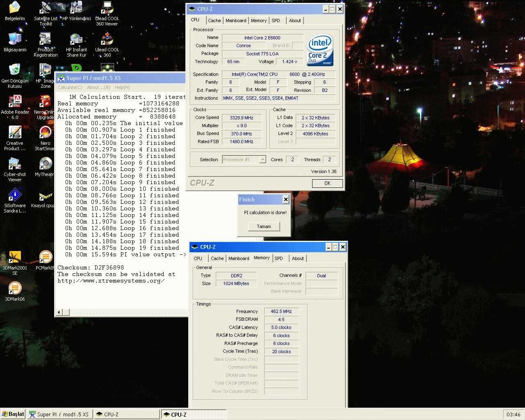
Task: Click Bus Speed value 370.0 MHz
Action: [241, 134]
